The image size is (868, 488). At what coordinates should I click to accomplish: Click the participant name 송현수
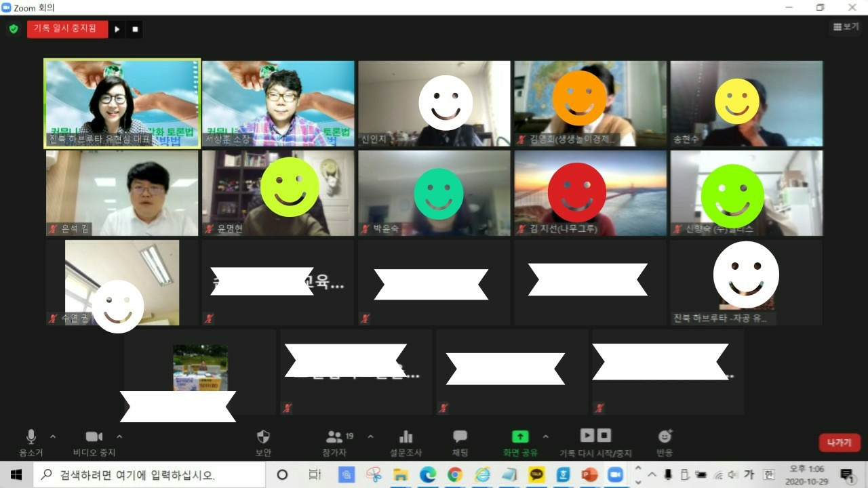coord(686,140)
